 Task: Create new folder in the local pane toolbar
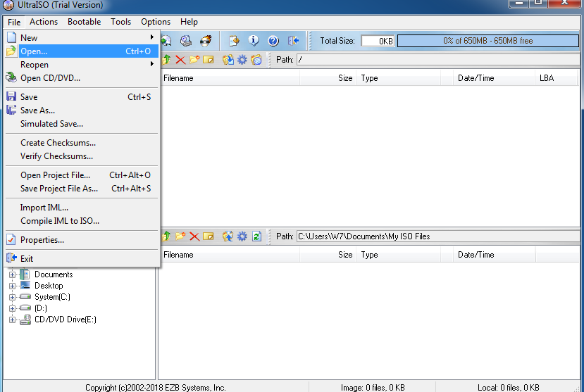[x=180, y=236]
